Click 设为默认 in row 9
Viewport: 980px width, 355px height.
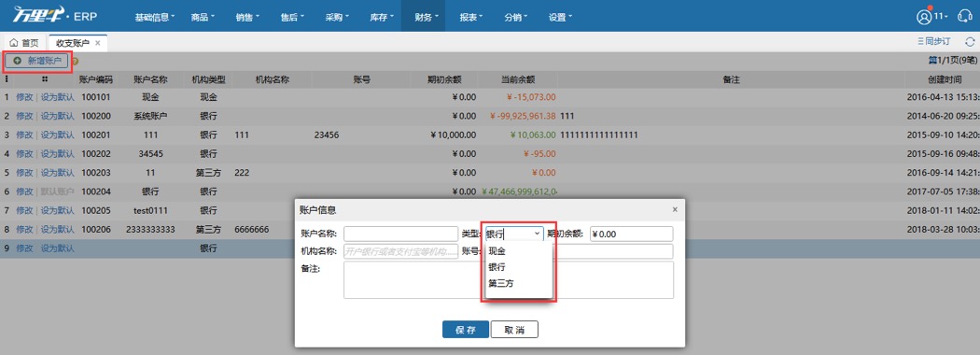tap(58, 248)
